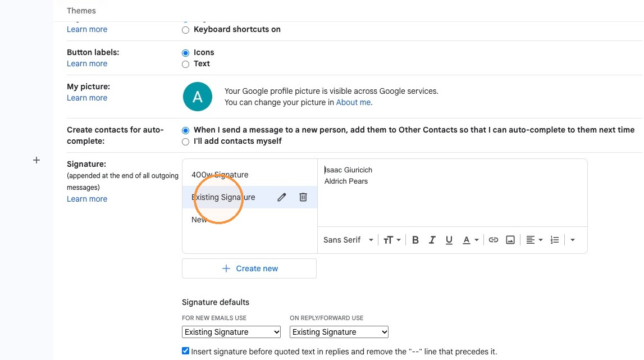Click the Aldrich Pears signature line
The width and height of the screenshot is (644, 360).
[346, 181]
